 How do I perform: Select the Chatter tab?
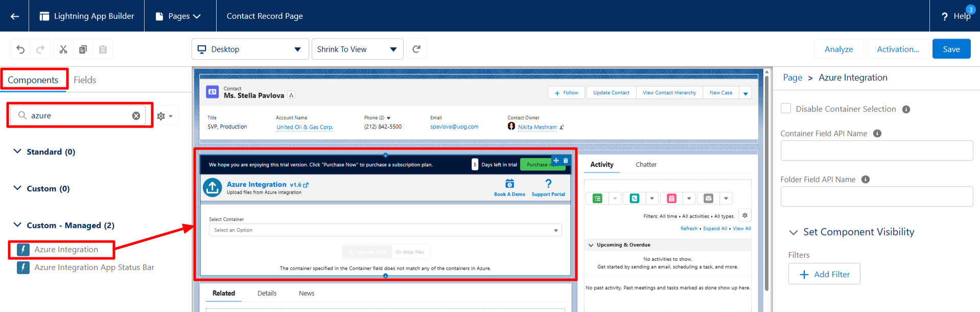pos(646,165)
